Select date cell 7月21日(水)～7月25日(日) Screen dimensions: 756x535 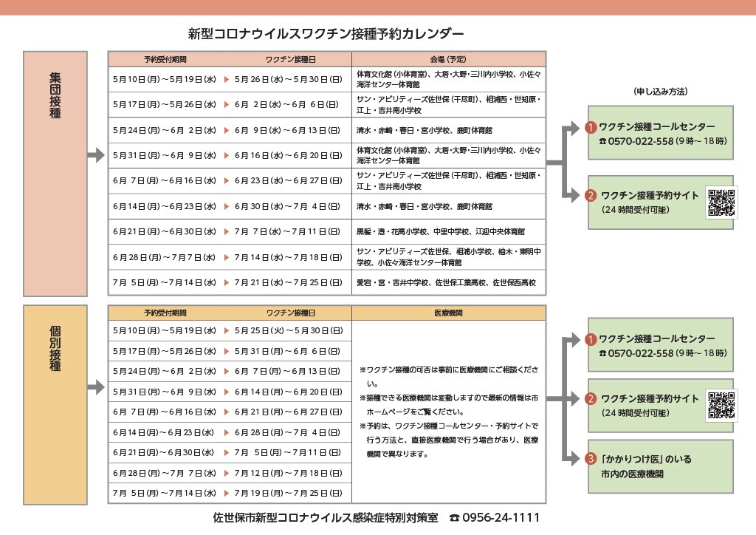pyautogui.click(x=289, y=283)
